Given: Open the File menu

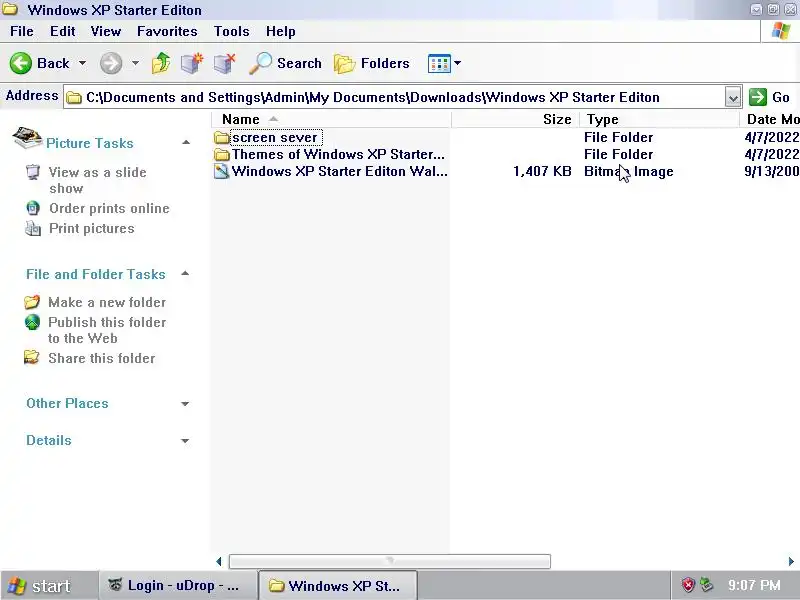Looking at the screenshot, I should pos(22,31).
